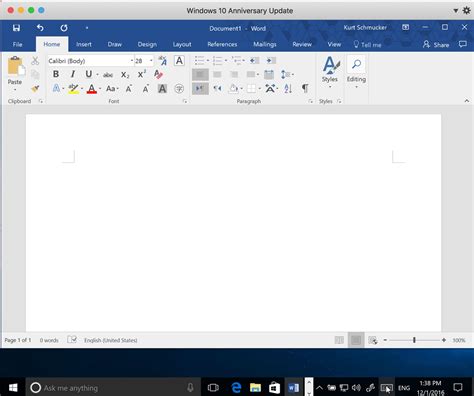Open the comments pane icon
The image size is (474, 396).
coord(462,44)
